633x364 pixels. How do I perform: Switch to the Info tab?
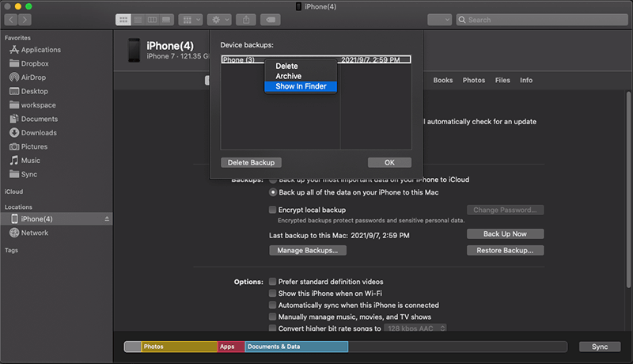(x=526, y=80)
